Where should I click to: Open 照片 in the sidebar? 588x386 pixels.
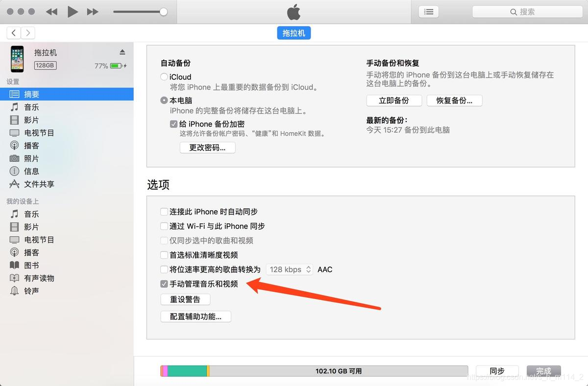click(67, 158)
